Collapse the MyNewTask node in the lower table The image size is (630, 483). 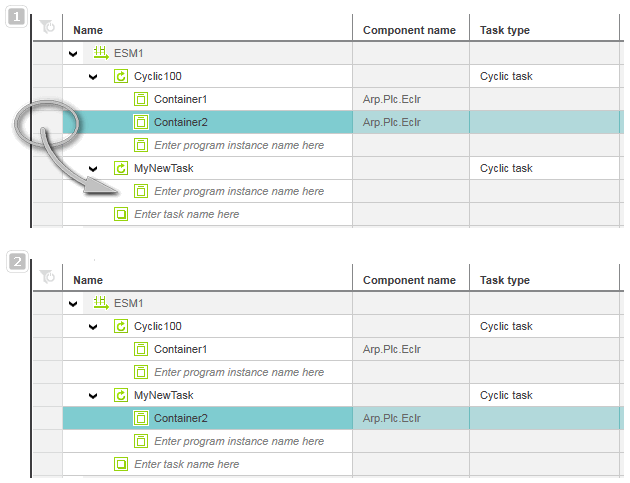point(93,396)
